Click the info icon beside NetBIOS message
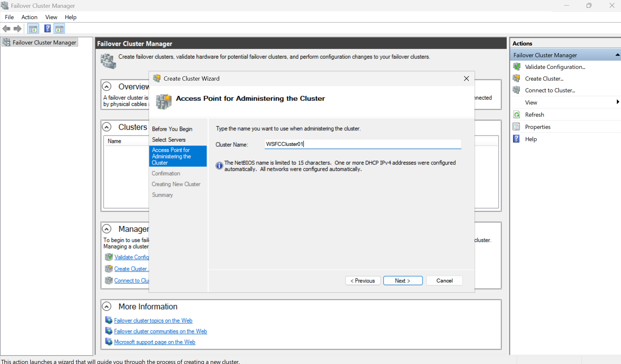The height and width of the screenshot is (364, 621). point(219,166)
